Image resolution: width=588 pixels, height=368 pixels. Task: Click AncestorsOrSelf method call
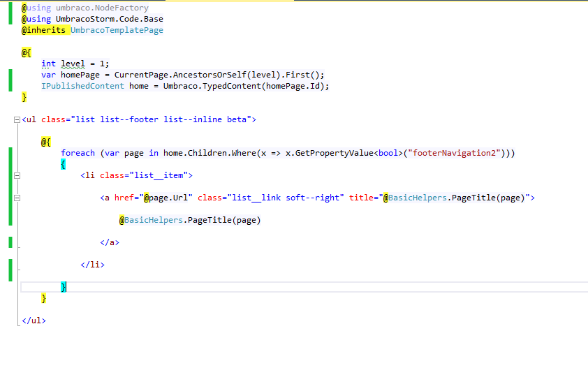pos(210,75)
